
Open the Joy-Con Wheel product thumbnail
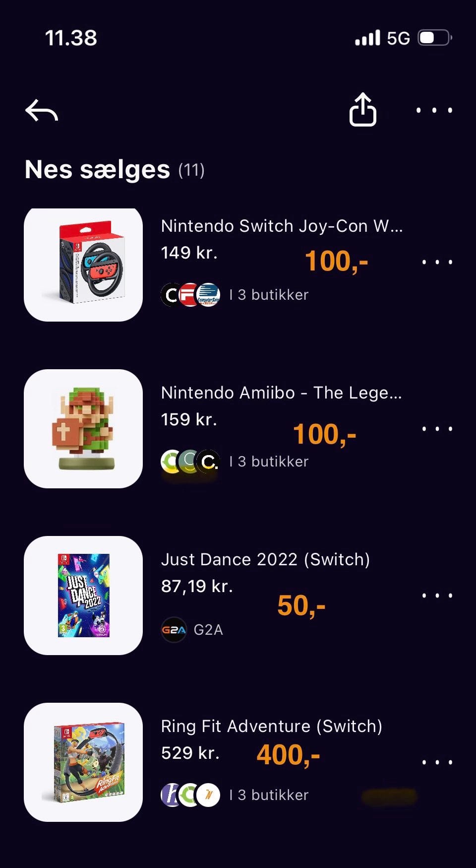(83, 265)
